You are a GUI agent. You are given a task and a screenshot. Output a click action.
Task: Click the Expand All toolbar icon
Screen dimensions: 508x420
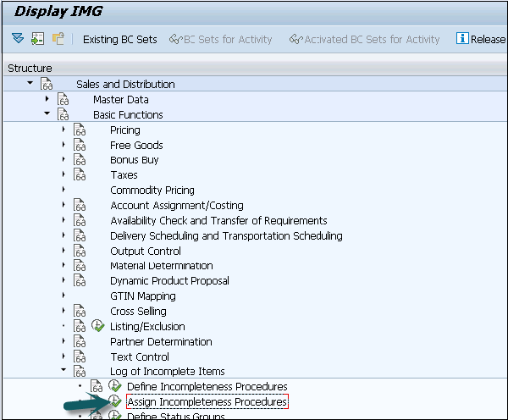point(18,39)
